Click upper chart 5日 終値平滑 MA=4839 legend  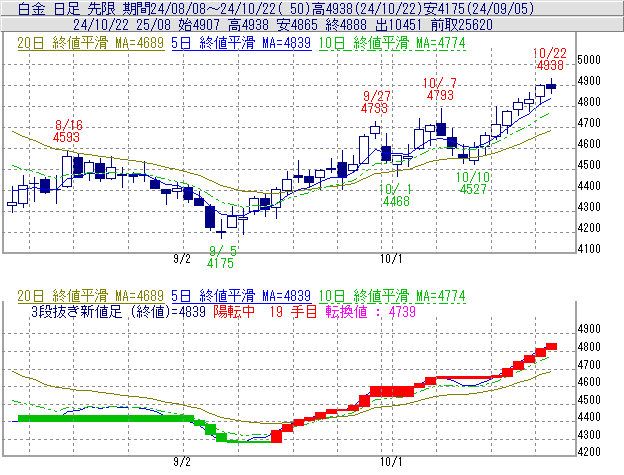(x=241, y=43)
